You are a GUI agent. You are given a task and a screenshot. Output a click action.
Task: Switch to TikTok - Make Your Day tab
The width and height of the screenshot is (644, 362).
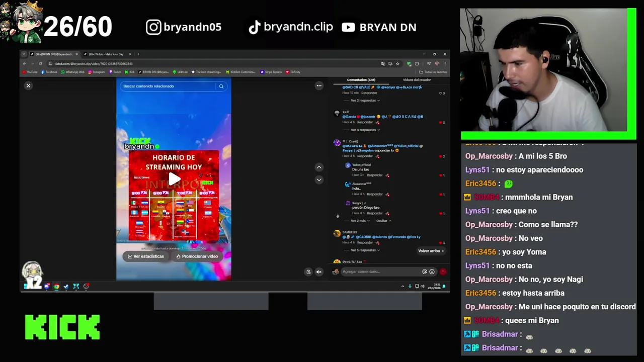(107, 54)
